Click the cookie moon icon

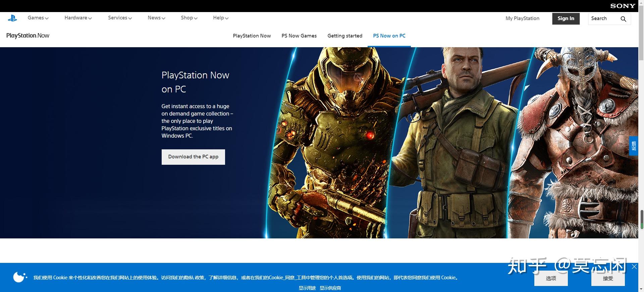20,277
